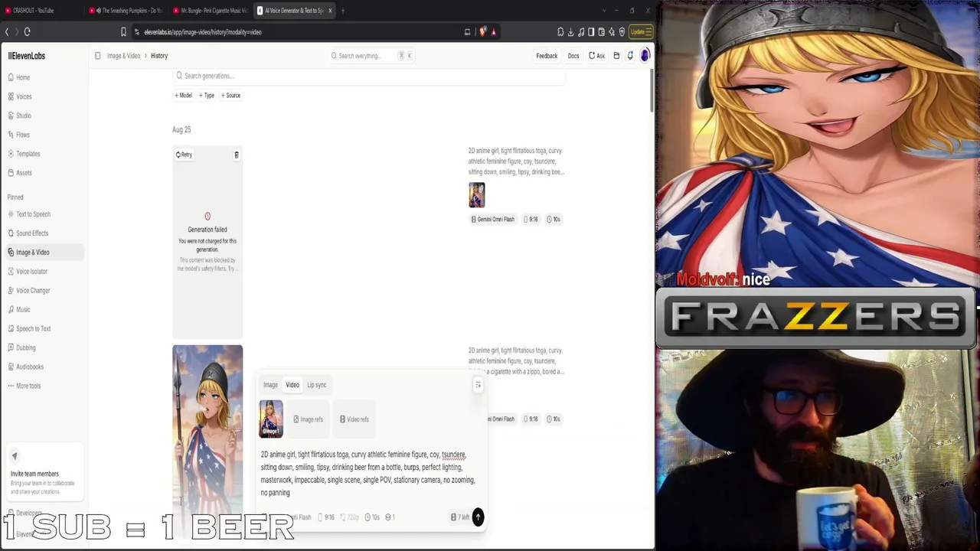Switch to The Smashing Pumpkins browser tab

126,11
